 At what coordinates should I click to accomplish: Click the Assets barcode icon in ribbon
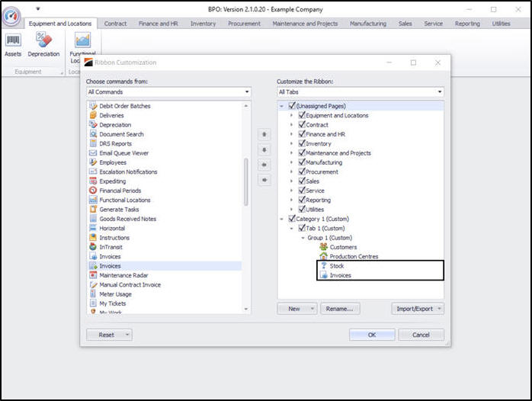pyautogui.click(x=13, y=40)
